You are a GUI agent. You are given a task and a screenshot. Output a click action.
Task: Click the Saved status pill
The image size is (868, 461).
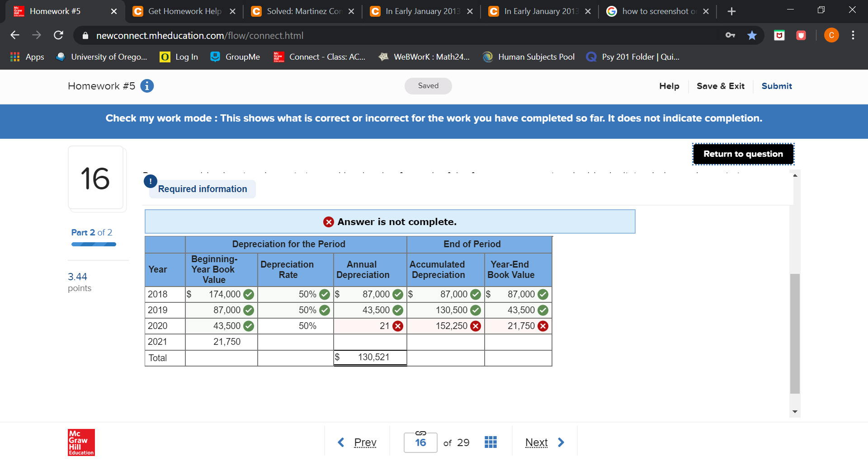(x=428, y=86)
